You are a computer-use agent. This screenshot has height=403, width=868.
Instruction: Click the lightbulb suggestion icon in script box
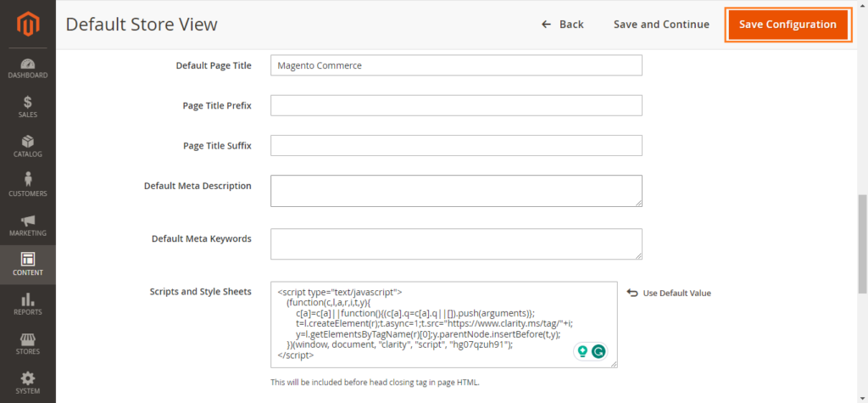582,351
